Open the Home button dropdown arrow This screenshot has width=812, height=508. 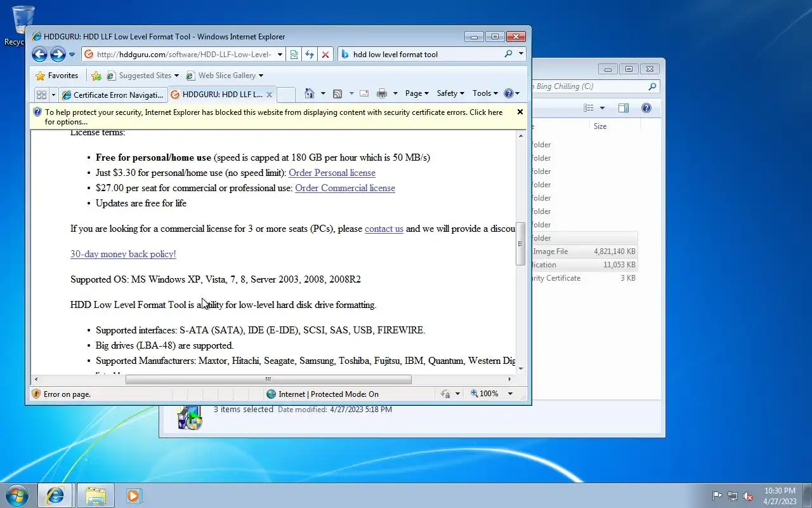[323, 93]
